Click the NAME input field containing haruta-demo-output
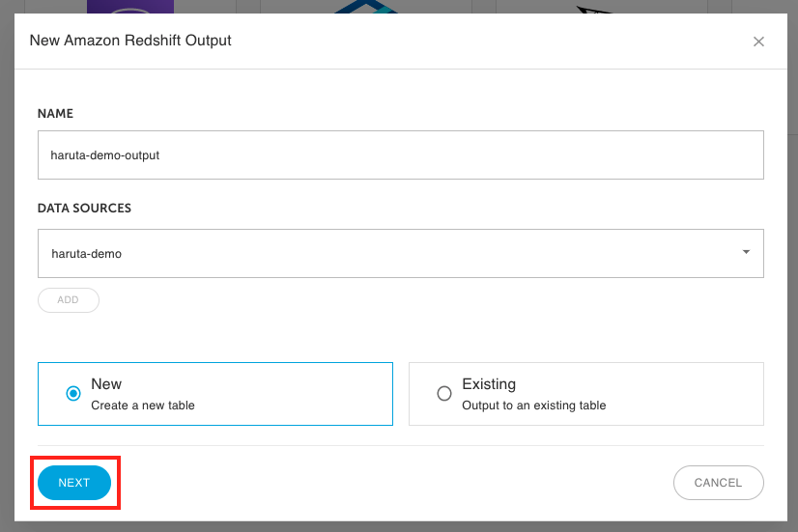This screenshot has width=798, height=532. point(401,155)
